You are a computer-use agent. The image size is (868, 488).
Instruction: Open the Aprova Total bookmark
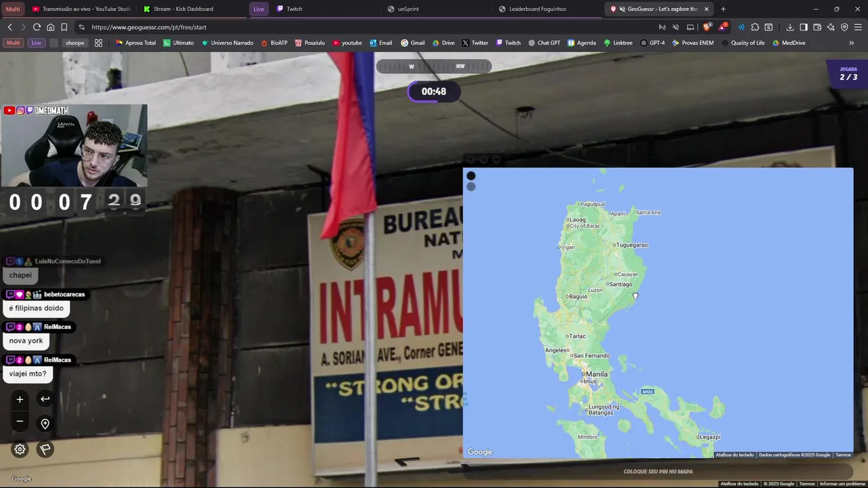[136, 43]
